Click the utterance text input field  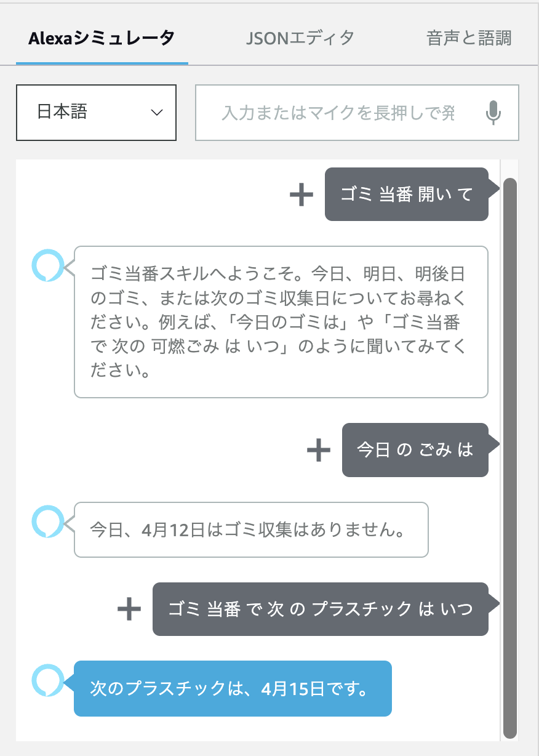[339, 113]
